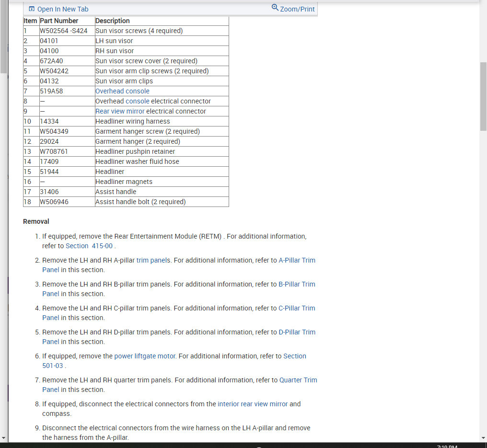Select 'Sun visor screws (4 required)' cell

coord(162,31)
